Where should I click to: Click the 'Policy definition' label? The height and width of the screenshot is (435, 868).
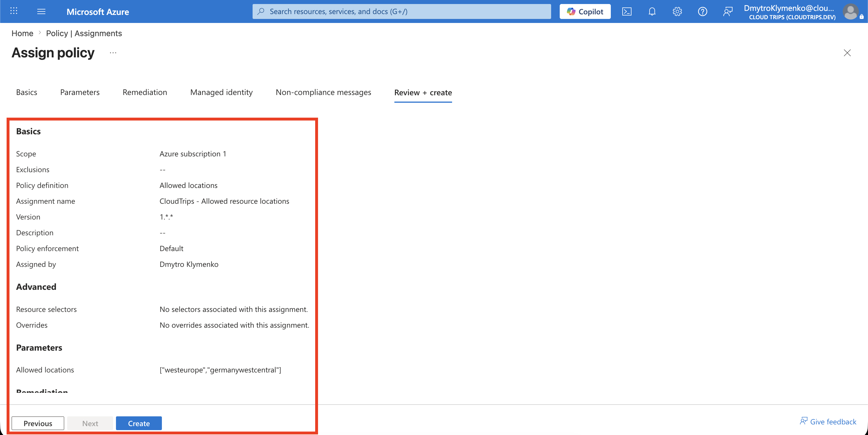pyautogui.click(x=42, y=185)
